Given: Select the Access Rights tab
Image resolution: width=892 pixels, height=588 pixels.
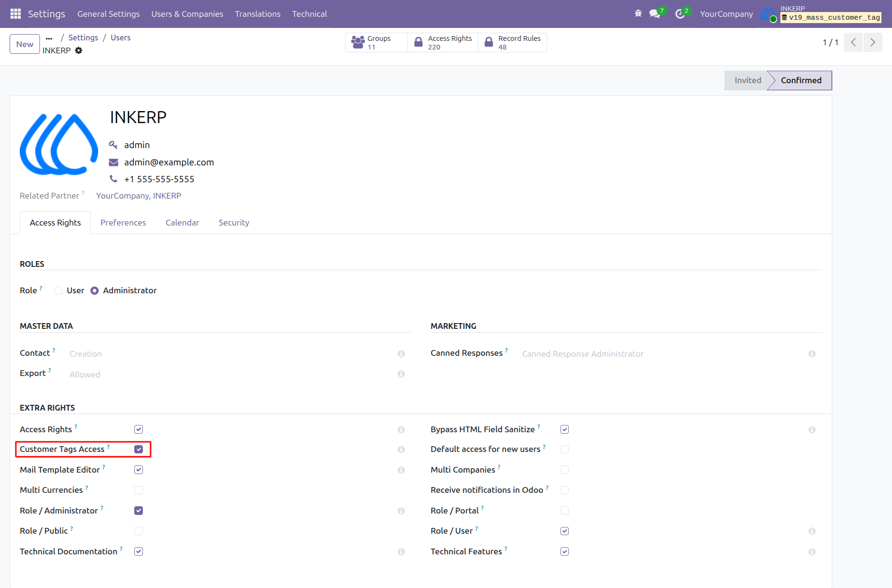Looking at the screenshot, I should 55,223.
